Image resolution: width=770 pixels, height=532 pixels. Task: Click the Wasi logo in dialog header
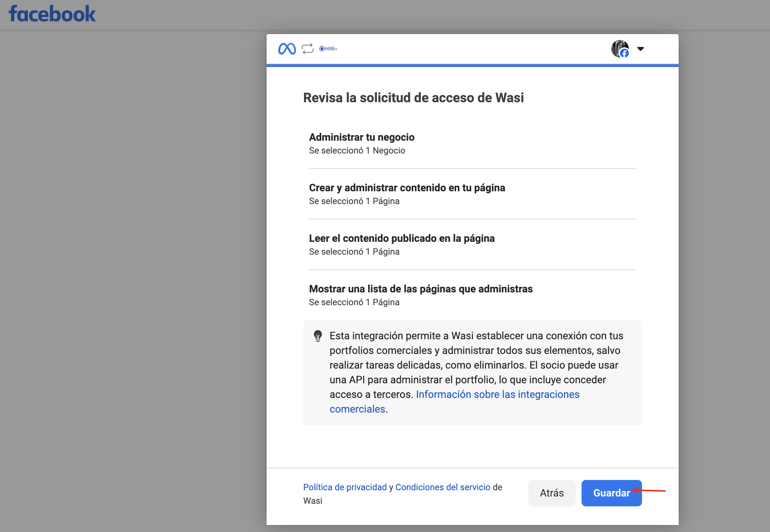328,49
